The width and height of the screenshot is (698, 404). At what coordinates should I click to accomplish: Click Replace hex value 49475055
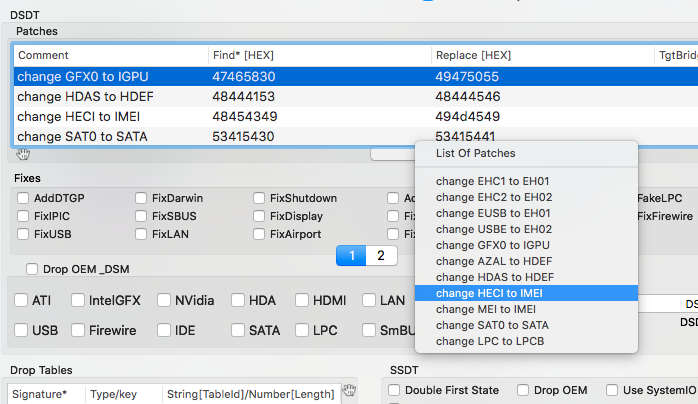click(467, 77)
